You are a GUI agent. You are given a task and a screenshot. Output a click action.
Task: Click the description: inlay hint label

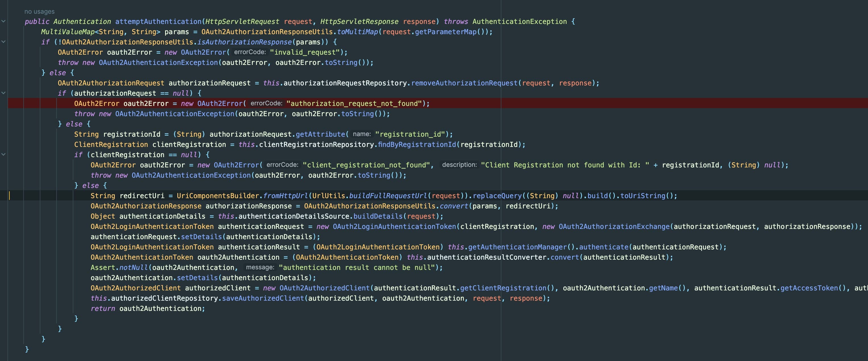459,165
